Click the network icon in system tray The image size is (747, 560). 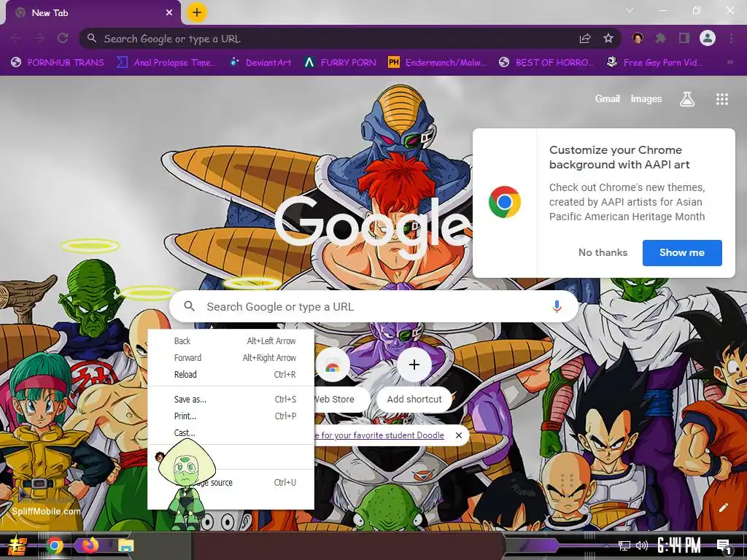tap(624, 545)
